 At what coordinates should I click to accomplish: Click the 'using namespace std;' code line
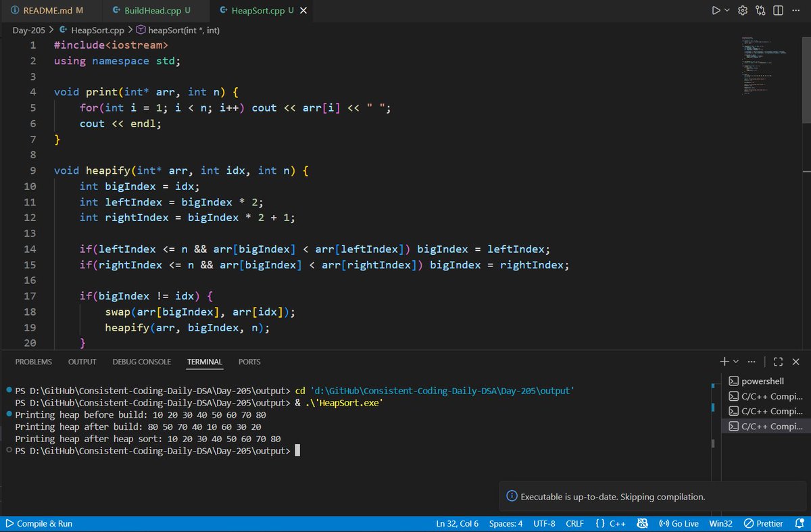pyautogui.click(x=117, y=61)
